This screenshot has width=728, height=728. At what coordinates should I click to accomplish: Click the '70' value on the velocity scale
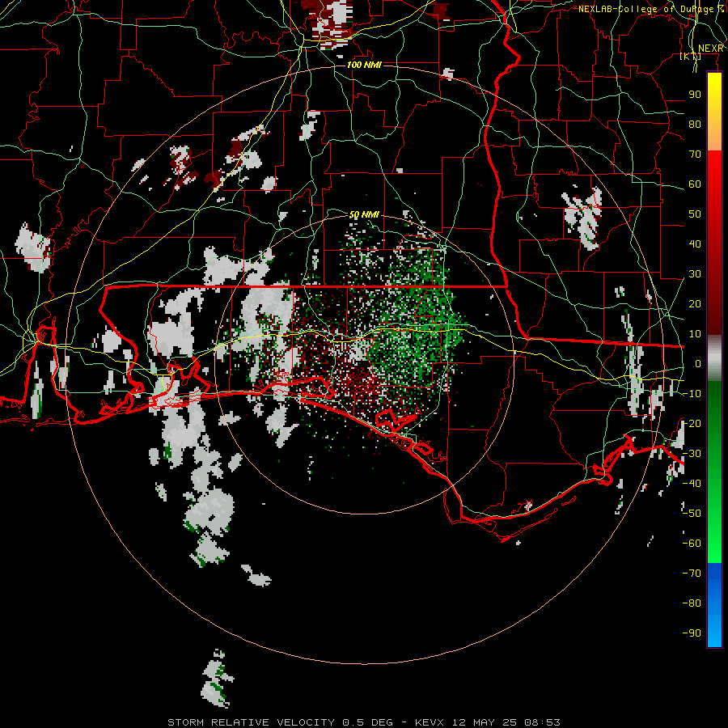pyautogui.click(x=695, y=154)
